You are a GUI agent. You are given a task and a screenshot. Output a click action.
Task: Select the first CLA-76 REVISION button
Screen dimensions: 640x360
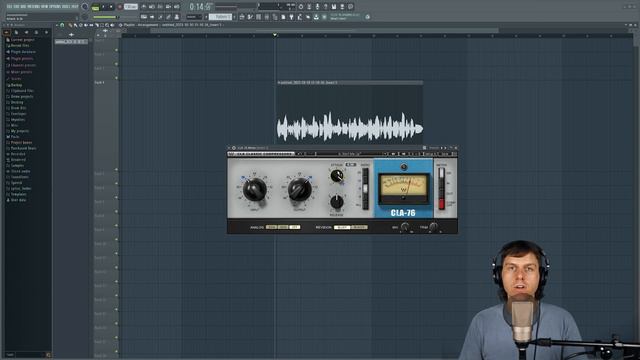342,227
